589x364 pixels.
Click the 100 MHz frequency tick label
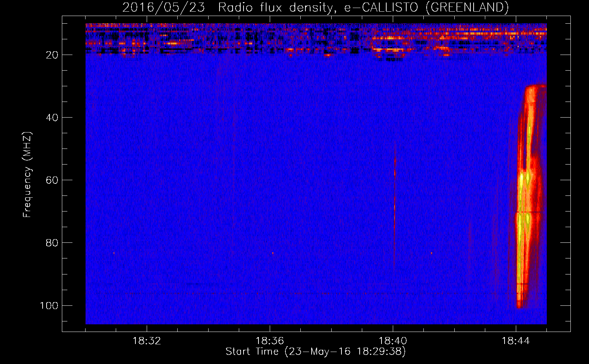[49, 305]
